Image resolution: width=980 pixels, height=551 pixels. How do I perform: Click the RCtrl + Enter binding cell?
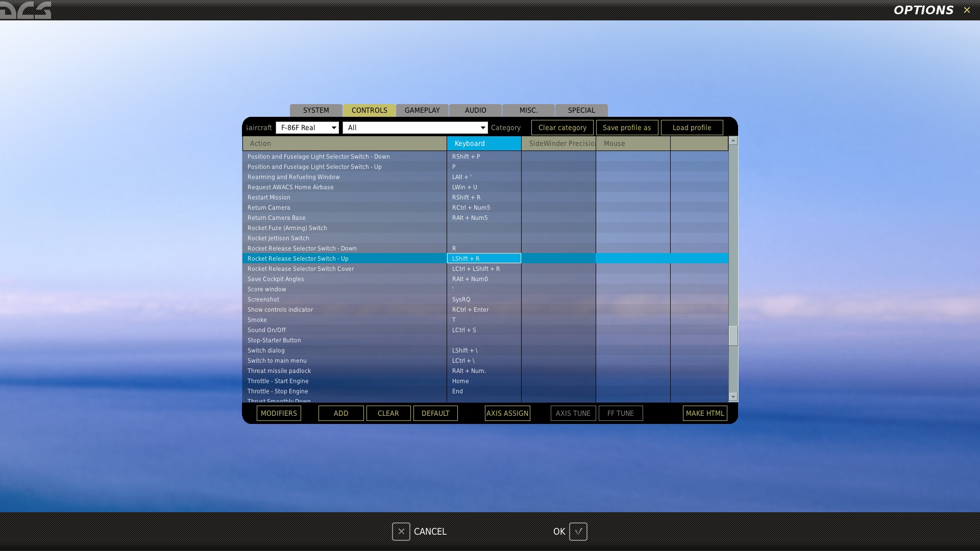pos(484,310)
